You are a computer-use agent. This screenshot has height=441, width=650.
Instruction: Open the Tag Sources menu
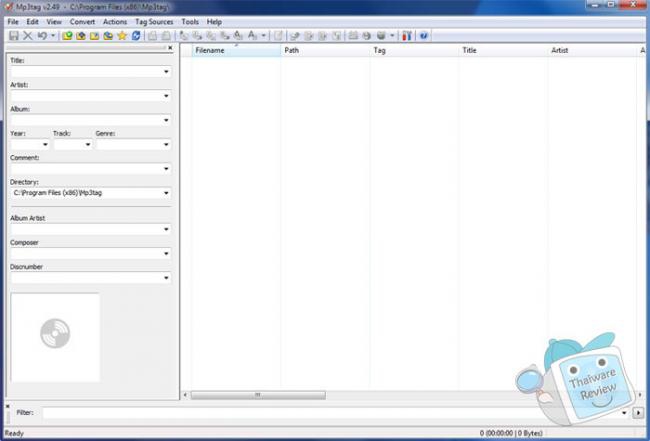(154, 22)
